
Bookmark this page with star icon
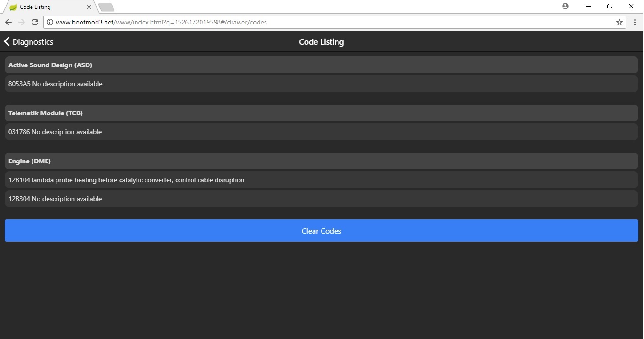click(620, 22)
